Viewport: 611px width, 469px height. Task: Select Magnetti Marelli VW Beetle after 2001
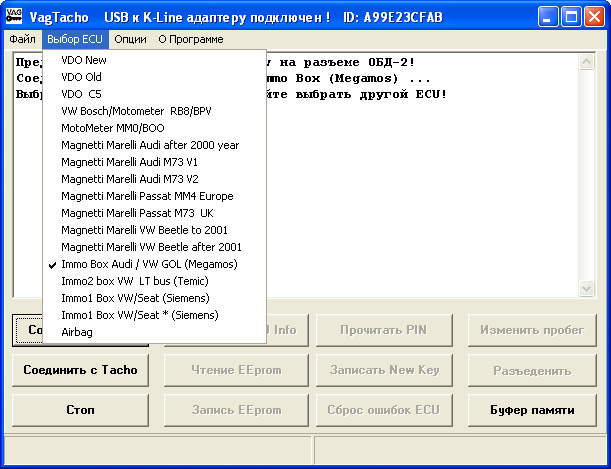point(154,247)
